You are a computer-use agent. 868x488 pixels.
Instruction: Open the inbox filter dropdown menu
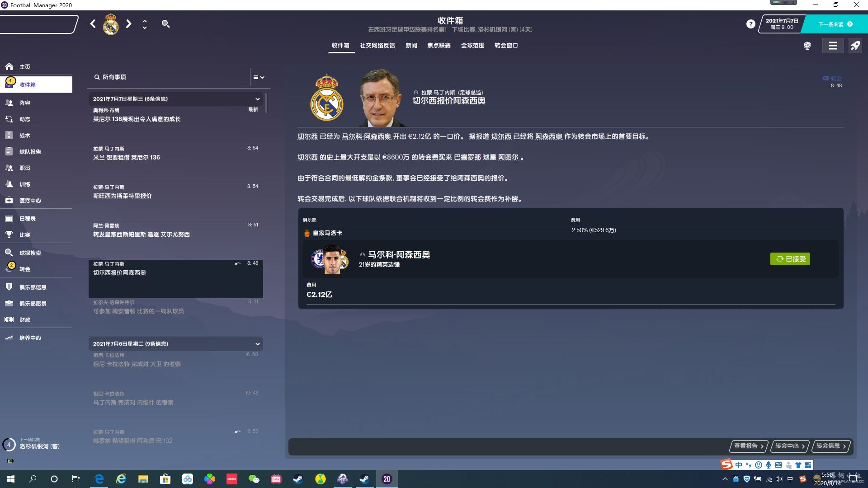click(x=259, y=77)
